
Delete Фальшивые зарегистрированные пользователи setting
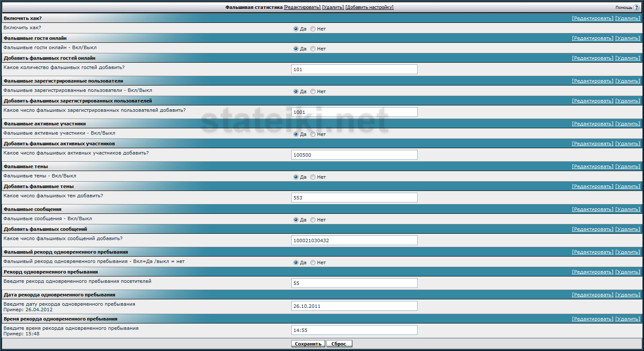(x=628, y=81)
